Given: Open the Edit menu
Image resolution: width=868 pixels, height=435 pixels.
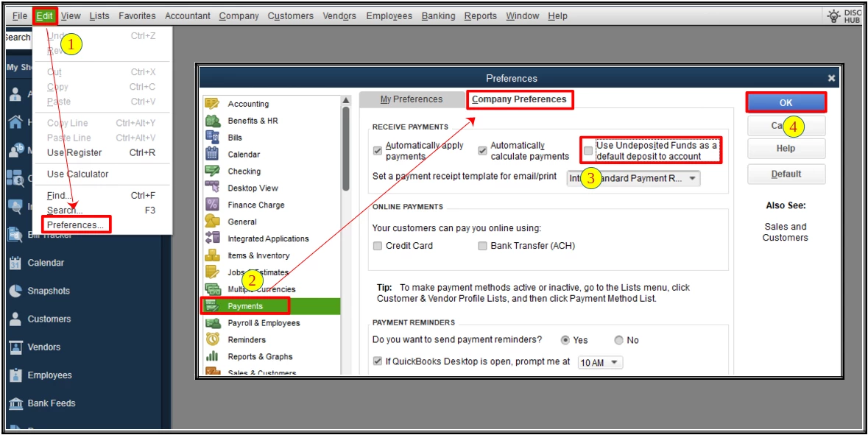Looking at the screenshot, I should click(x=44, y=16).
